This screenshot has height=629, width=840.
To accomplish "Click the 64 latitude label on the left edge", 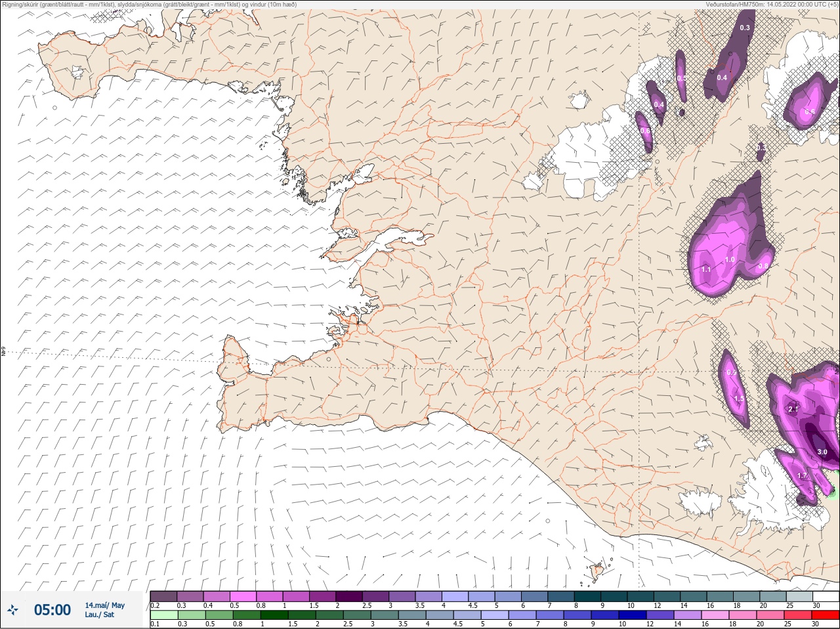I will [3, 353].
